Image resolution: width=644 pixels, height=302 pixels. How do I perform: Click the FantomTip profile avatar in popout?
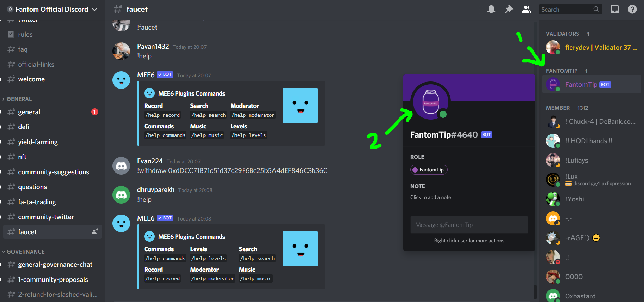click(430, 102)
